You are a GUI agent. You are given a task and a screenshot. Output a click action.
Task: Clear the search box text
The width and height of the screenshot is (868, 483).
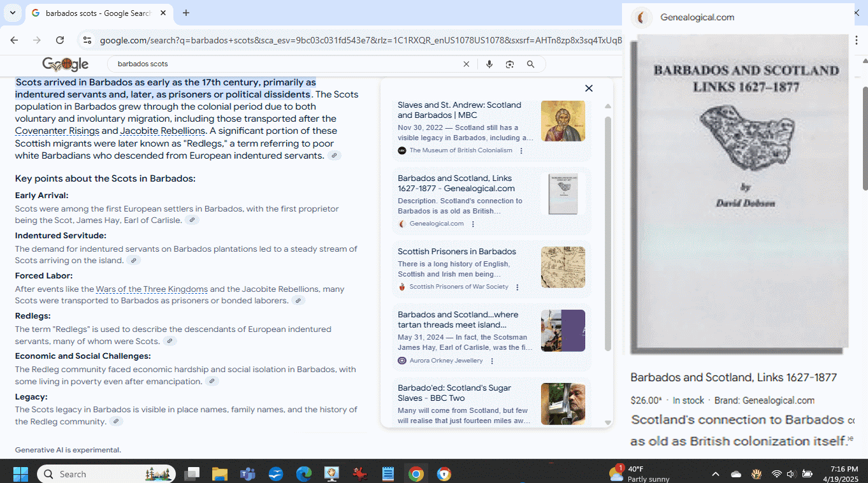[466, 64]
